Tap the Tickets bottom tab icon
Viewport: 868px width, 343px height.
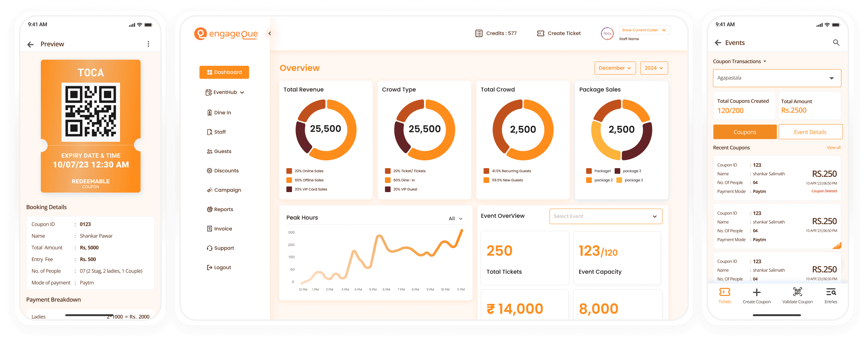[725, 292]
